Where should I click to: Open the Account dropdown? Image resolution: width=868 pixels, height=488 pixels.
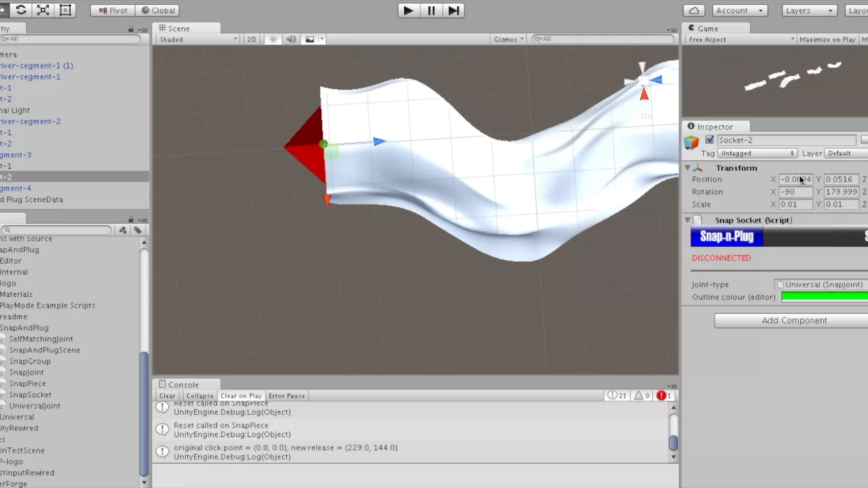point(740,10)
